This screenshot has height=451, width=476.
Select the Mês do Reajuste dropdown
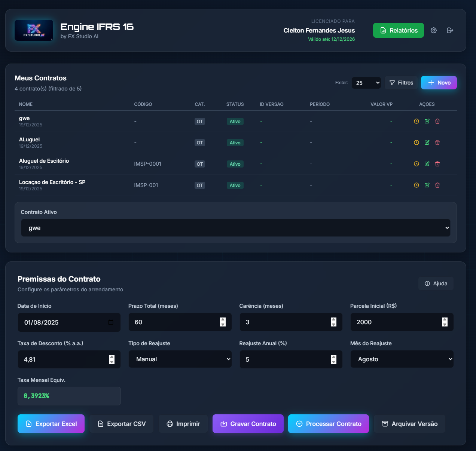coord(402,359)
